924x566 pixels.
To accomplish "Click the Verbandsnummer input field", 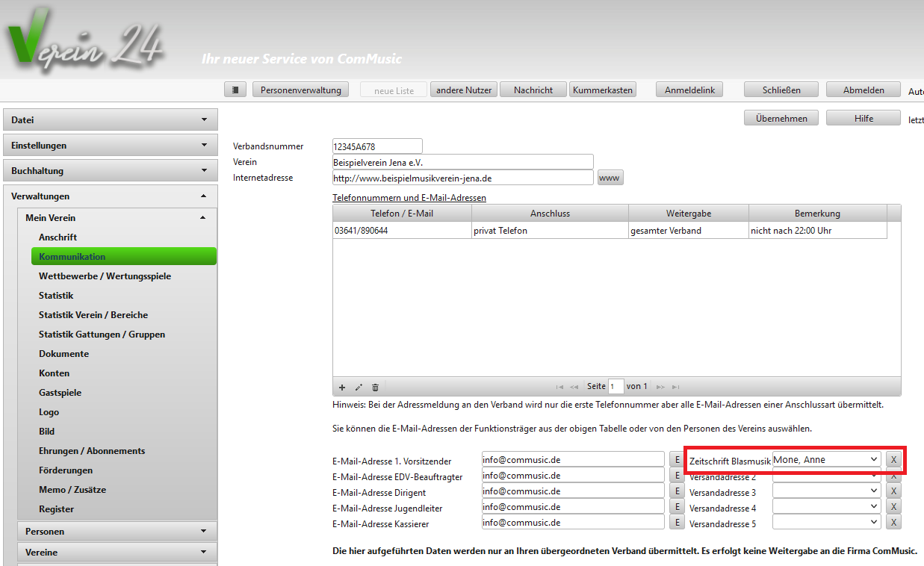I will (377, 146).
